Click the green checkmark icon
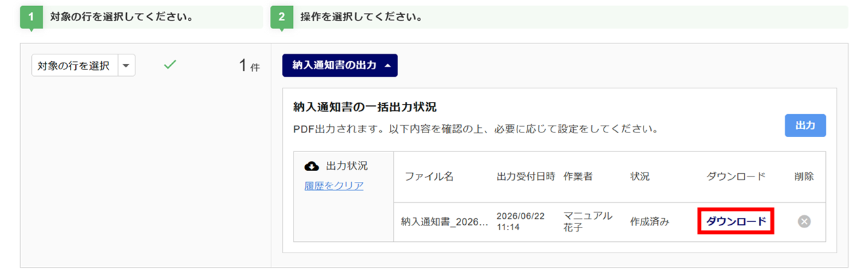Screen dimensions: 868x273 pos(170,65)
